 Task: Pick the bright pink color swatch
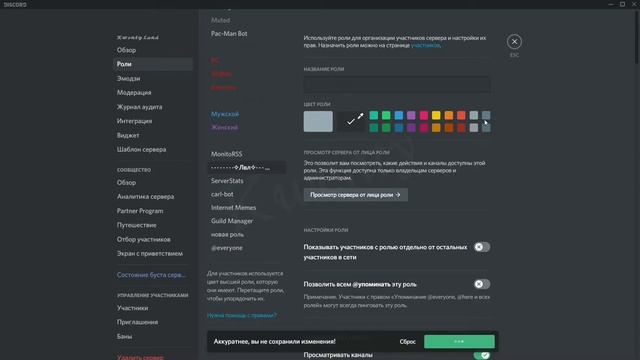(x=424, y=116)
